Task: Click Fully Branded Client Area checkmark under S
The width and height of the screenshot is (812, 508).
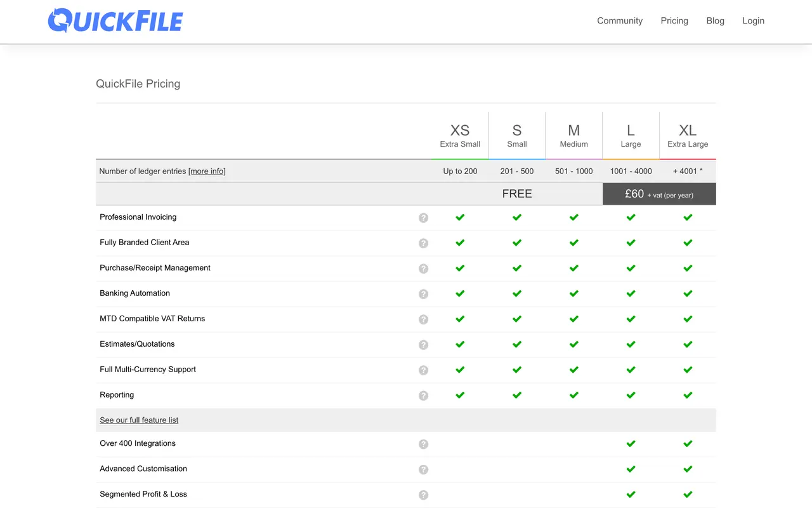Action: (x=517, y=243)
